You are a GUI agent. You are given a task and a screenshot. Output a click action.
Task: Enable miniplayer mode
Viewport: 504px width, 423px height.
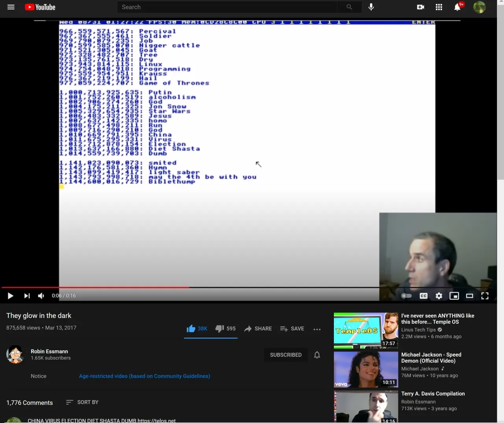454,296
